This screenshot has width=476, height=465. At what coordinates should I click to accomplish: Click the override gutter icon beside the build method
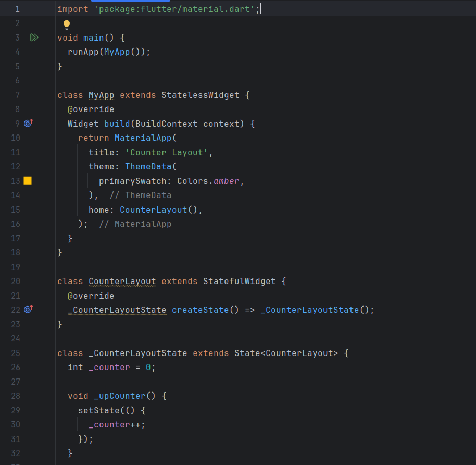click(x=28, y=123)
